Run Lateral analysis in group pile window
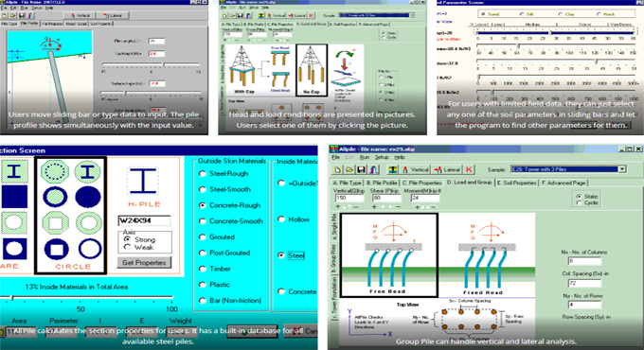Image resolution: width=644 pixels, height=350 pixels. 447,169
